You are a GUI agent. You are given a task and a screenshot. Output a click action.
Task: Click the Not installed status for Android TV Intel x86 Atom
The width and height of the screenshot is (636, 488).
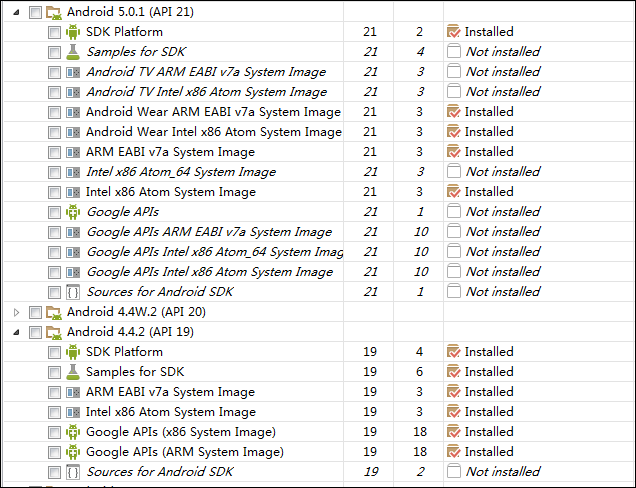(502, 92)
